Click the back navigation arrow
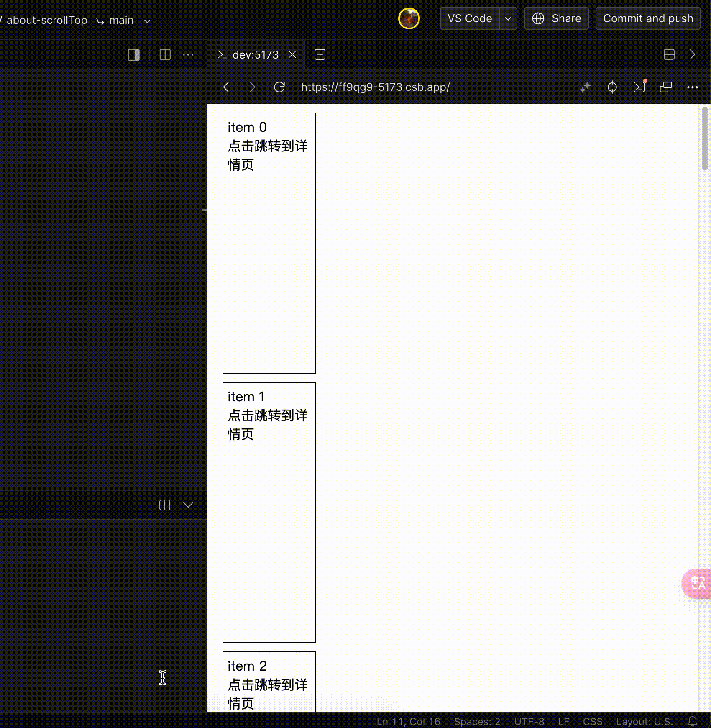 pos(226,87)
